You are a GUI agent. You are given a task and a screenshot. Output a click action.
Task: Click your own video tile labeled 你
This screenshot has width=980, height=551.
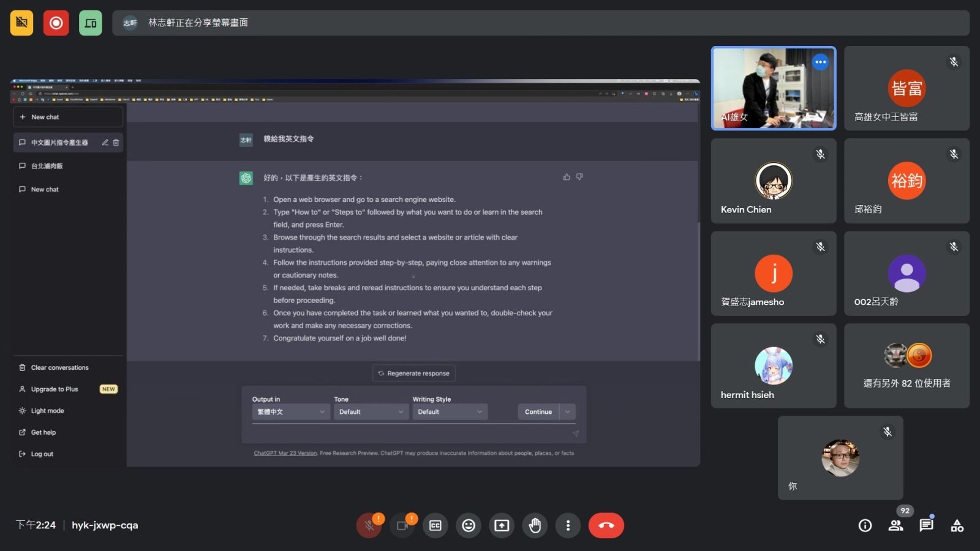(840, 458)
